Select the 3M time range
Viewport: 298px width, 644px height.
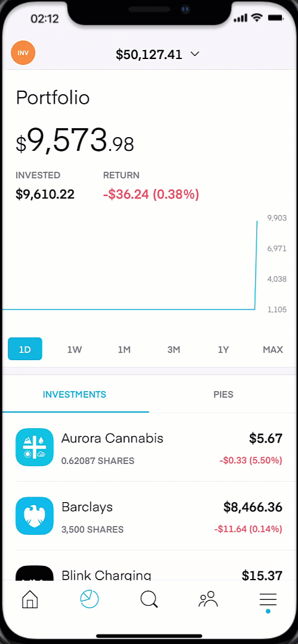[x=173, y=349]
